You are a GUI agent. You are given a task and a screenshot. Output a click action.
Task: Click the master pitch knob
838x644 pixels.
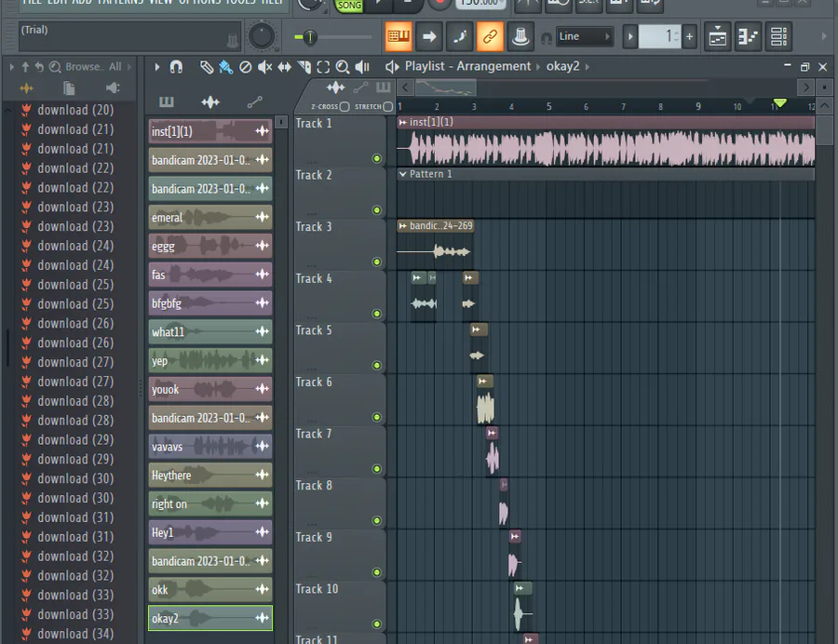click(262, 36)
